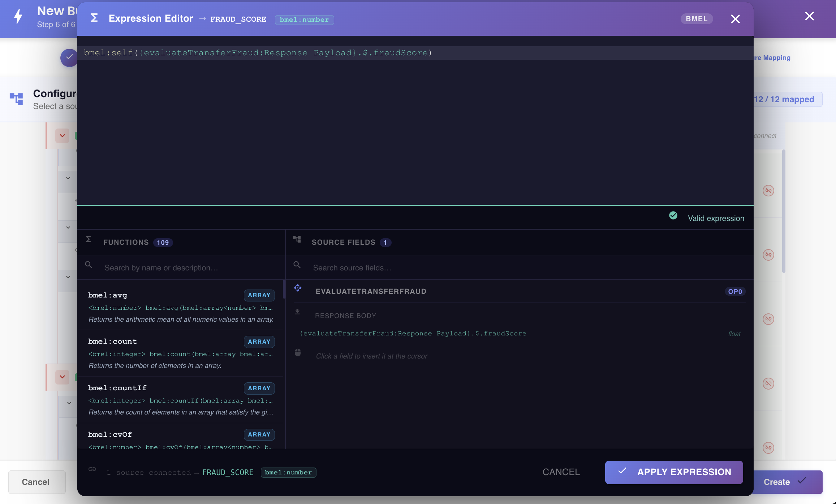Viewport: 836px width, 504px height.
Task: Collapse the first red chevron group
Action: 62,136
